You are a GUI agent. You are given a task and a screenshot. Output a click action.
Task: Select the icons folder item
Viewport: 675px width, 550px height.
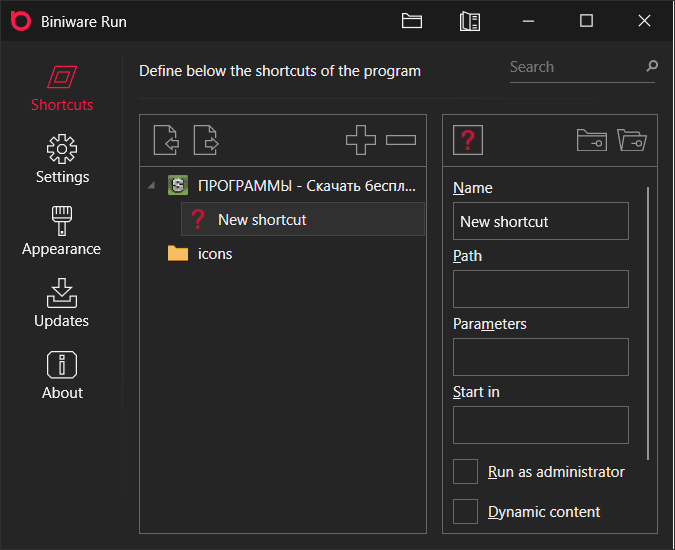pos(214,254)
